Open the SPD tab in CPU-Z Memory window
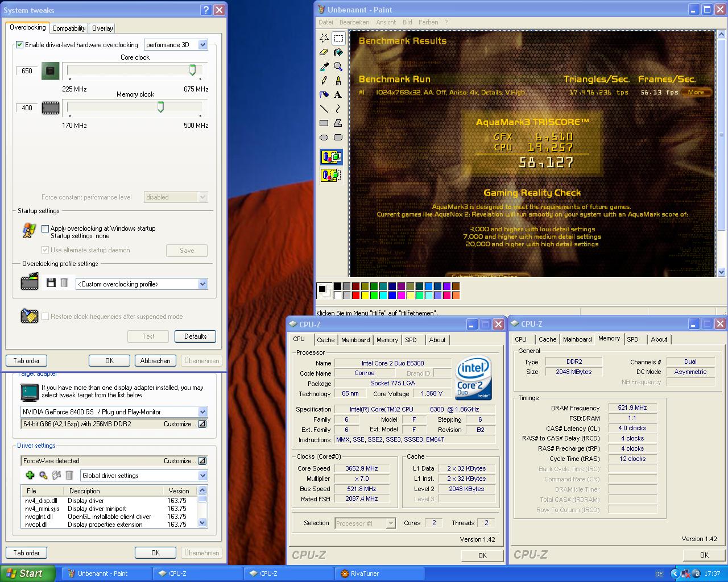728x582 pixels. 632,339
